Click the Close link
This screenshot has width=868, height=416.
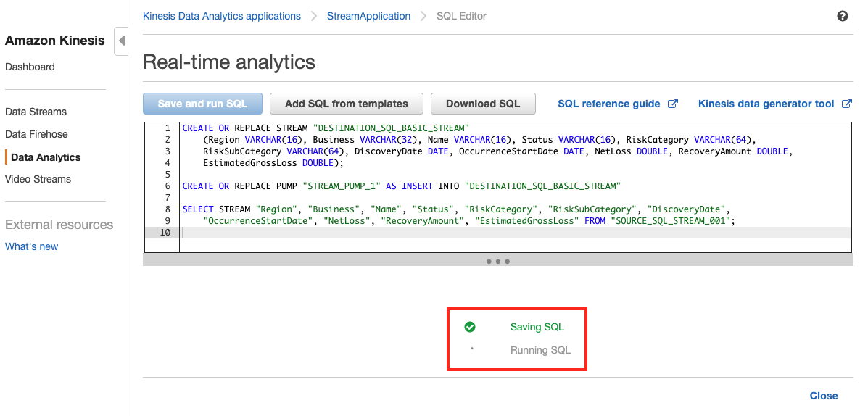click(824, 396)
